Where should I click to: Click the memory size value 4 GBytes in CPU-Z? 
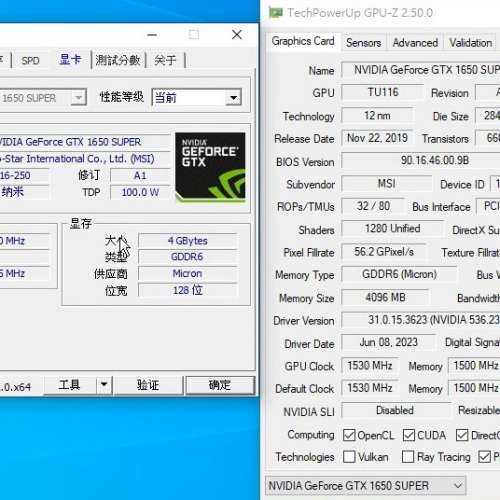click(x=188, y=241)
